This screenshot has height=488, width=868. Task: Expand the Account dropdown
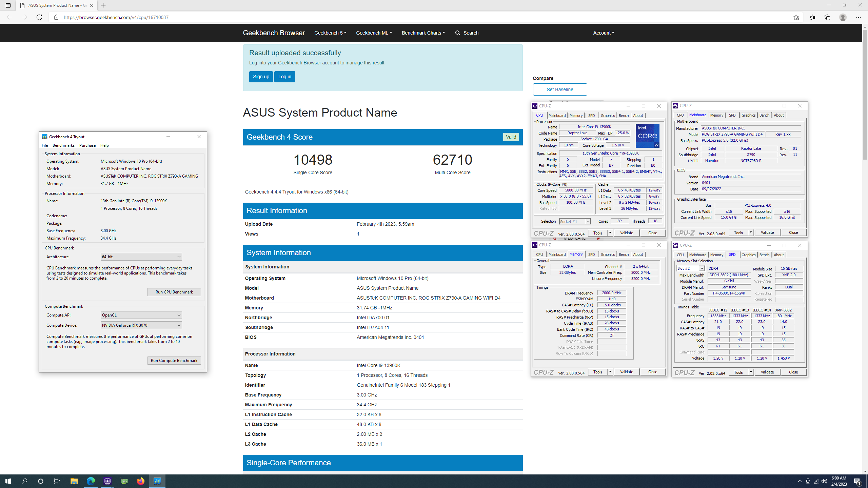pyautogui.click(x=604, y=33)
